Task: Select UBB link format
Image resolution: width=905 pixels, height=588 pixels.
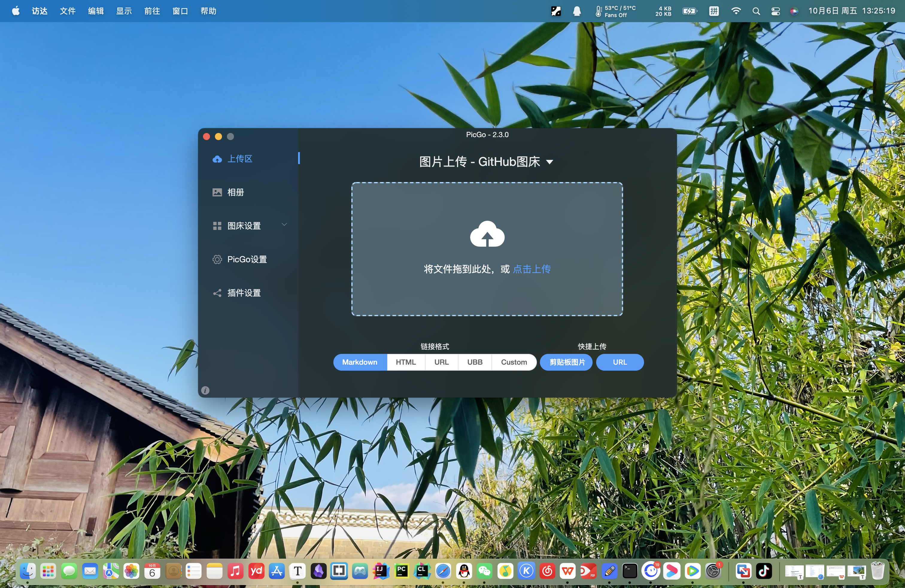Action: (x=475, y=362)
